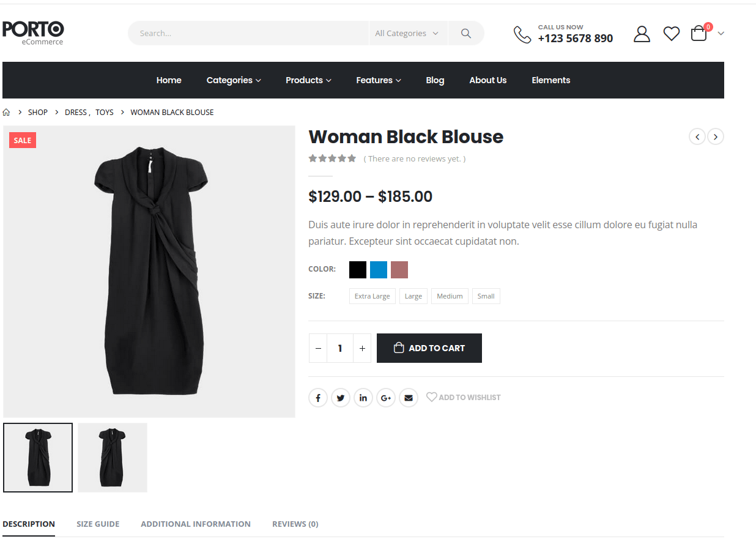
Task: Open the shopping cart icon
Action: [699, 34]
